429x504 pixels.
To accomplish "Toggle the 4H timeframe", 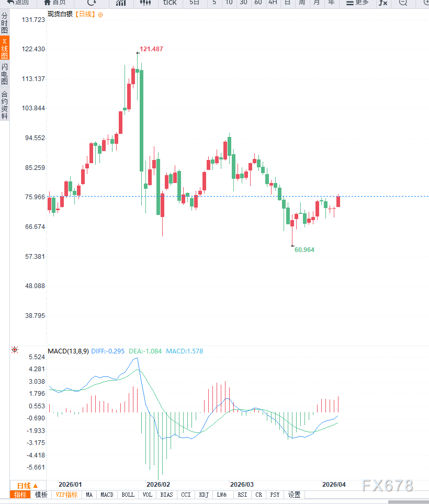I will tap(273, 3).
